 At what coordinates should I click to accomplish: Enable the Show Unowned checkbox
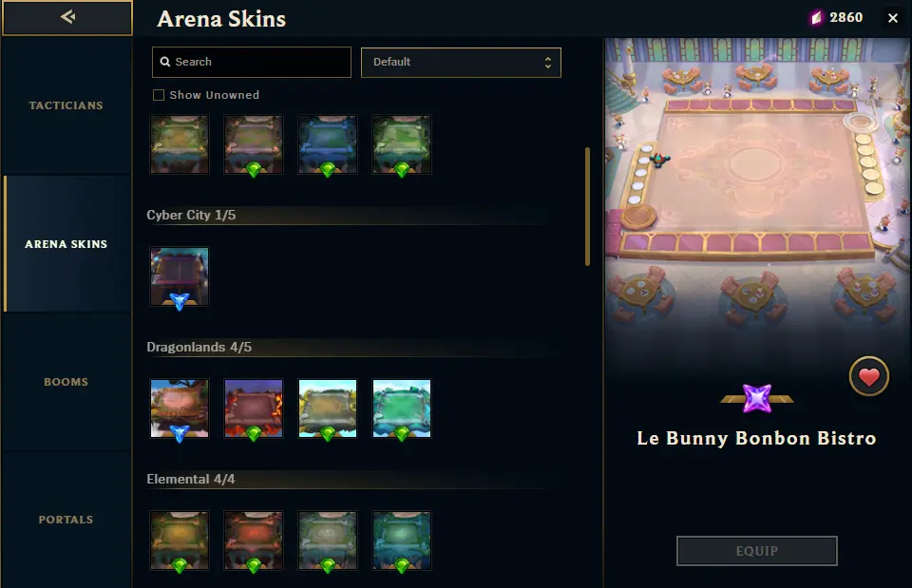(x=159, y=95)
